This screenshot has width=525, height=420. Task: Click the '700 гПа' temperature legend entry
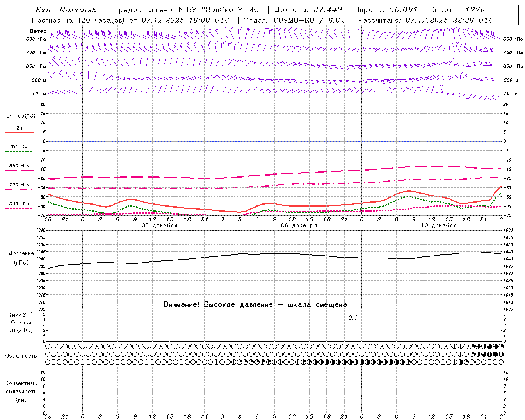pyautogui.click(x=19, y=185)
